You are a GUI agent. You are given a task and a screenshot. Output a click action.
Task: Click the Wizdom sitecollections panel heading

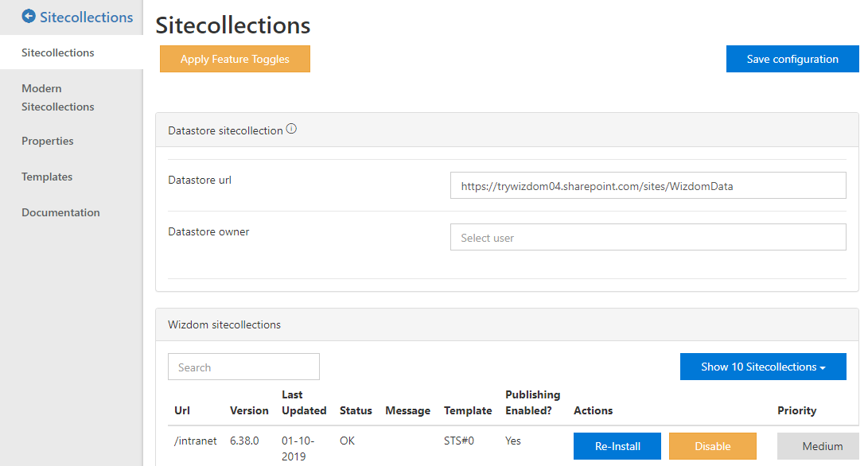[224, 325]
